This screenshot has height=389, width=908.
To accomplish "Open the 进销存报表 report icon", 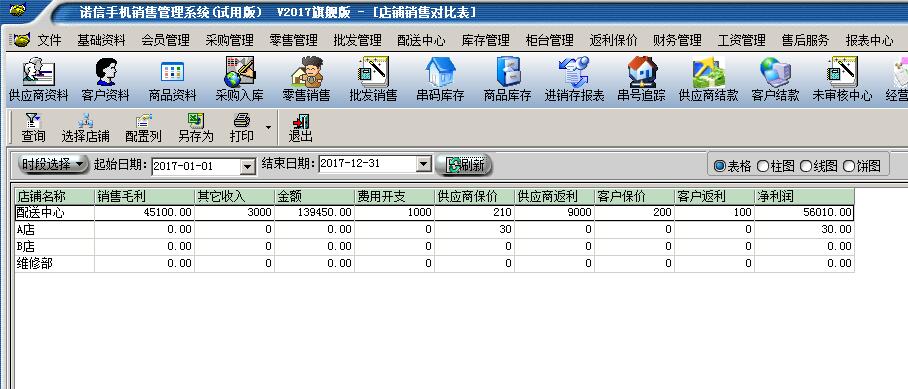I will click(x=574, y=79).
